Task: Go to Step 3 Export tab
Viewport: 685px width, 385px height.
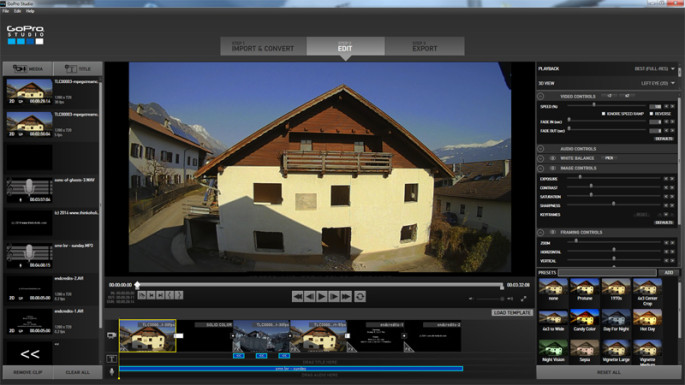Action: (425, 46)
